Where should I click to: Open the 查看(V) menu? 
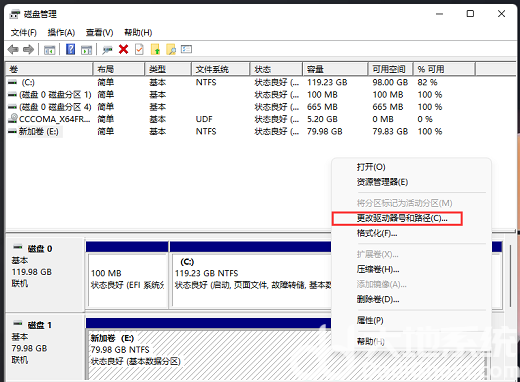click(99, 33)
